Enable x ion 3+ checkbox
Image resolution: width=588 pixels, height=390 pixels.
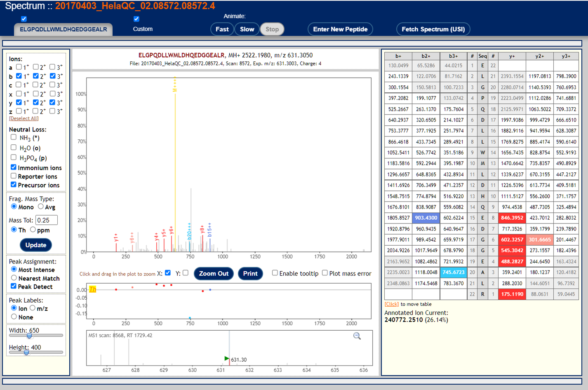click(53, 94)
